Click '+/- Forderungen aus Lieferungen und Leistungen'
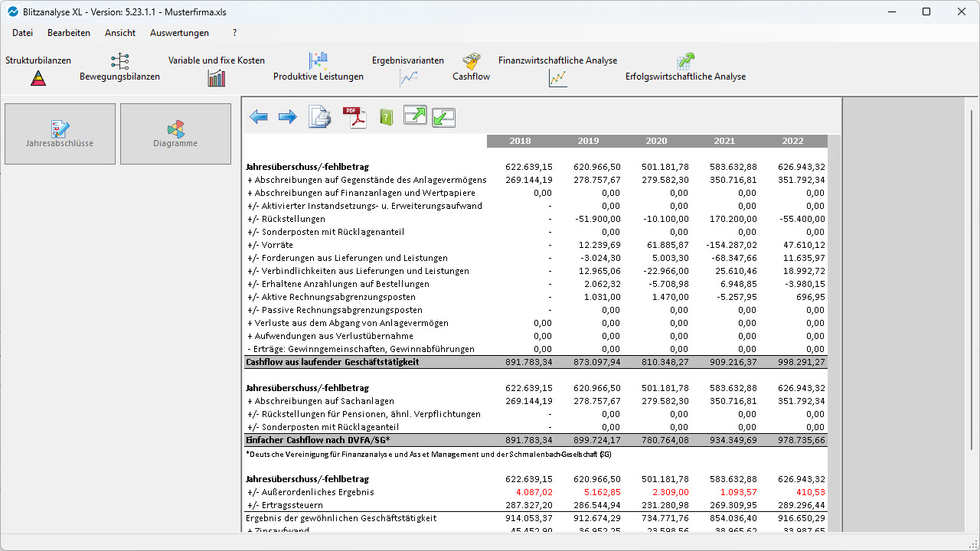The image size is (980, 551). click(x=348, y=258)
